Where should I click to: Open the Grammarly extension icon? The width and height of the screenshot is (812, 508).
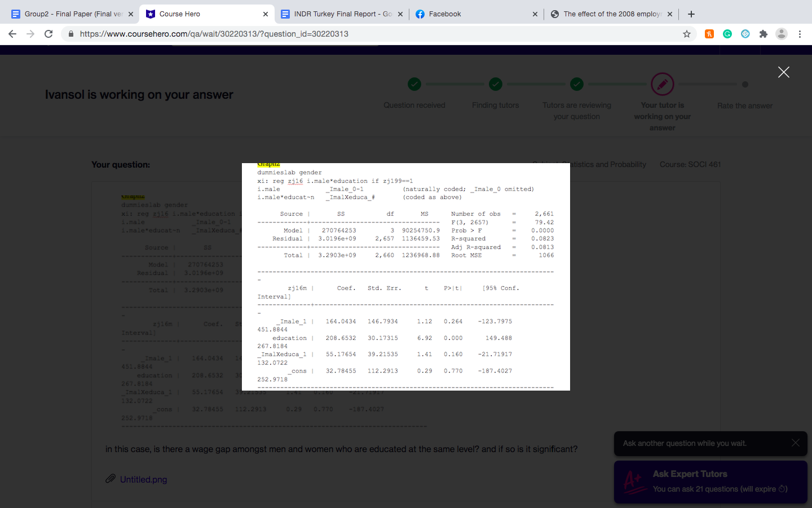[727, 34]
